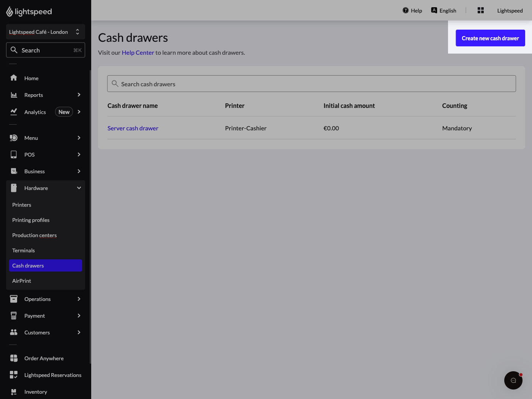Click the POS device icon
The width and height of the screenshot is (532, 399).
(x=14, y=154)
